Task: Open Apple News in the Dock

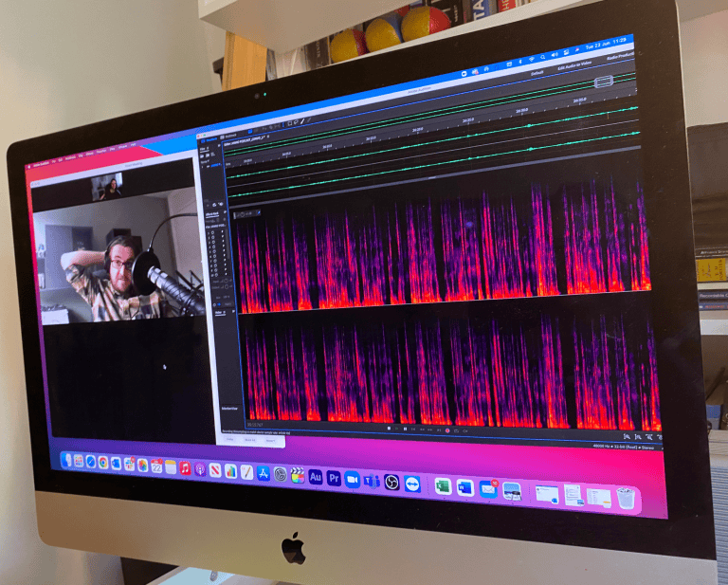Action: coord(215,470)
